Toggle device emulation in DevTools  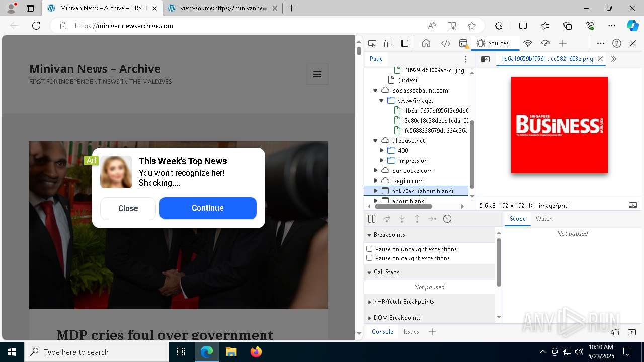click(388, 43)
